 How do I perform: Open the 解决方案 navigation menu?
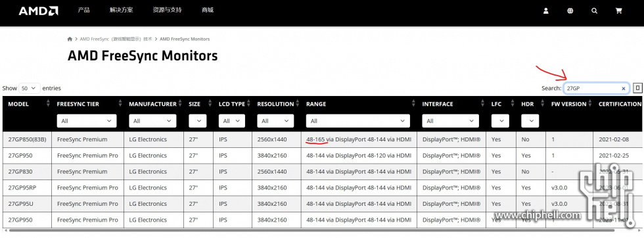point(121,11)
